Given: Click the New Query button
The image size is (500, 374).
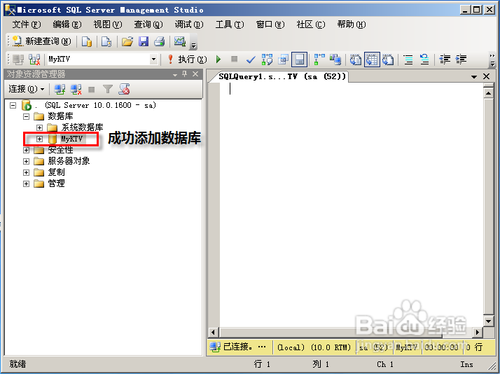Looking at the screenshot, I should [42, 41].
